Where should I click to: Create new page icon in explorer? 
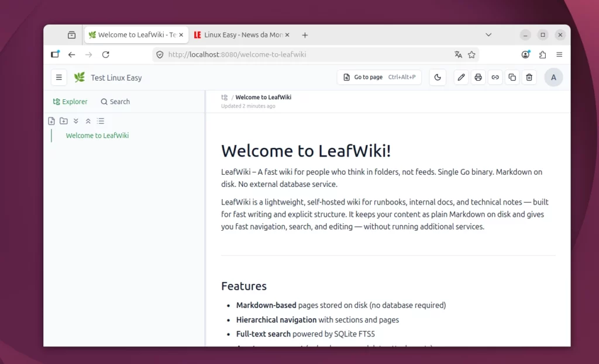pyautogui.click(x=51, y=121)
